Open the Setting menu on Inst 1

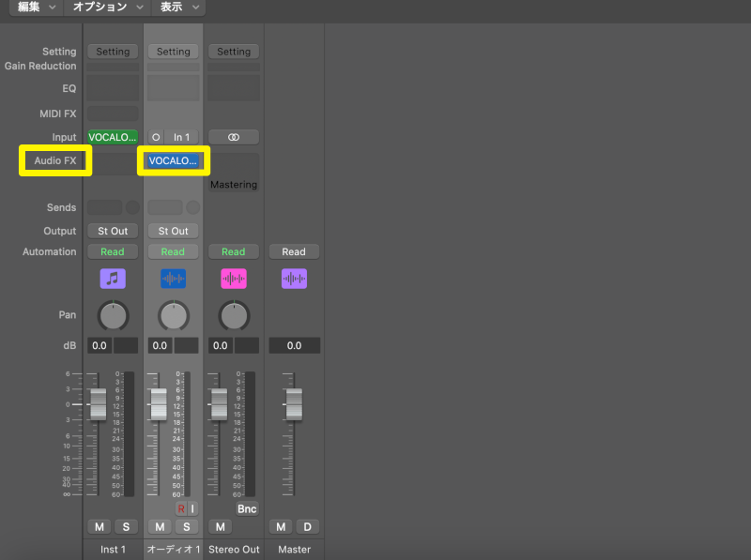113,52
